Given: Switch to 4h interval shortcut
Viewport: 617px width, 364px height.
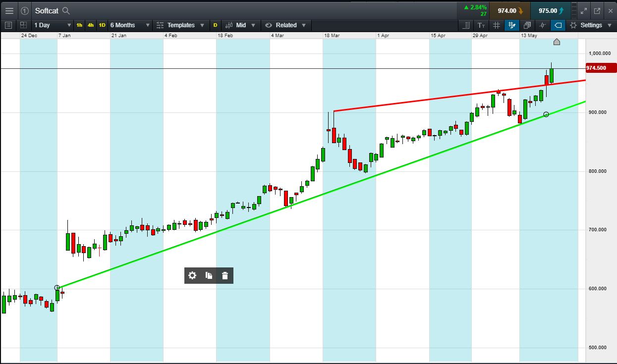Looking at the screenshot, I should [x=91, y=25].
